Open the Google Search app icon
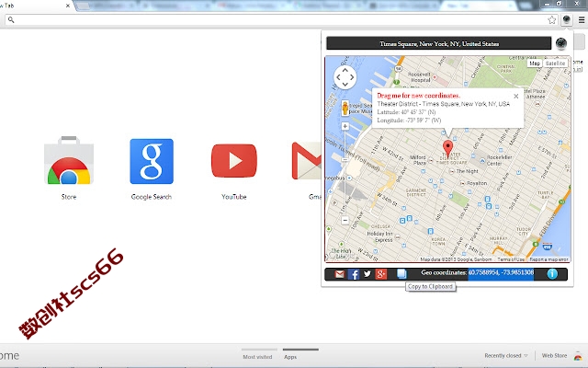 click(152, 161)
